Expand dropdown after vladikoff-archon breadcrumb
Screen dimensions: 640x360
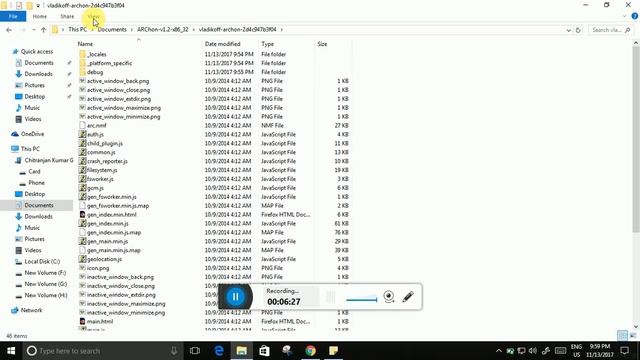coord(282,29)
